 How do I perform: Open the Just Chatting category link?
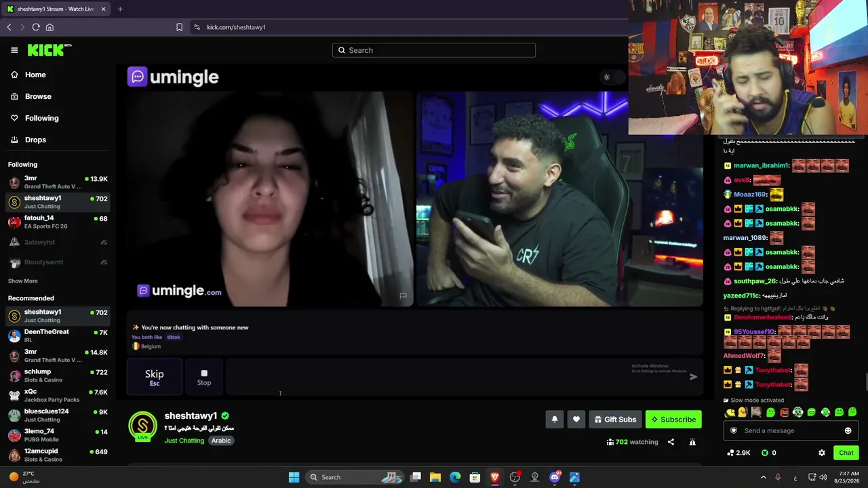[x=184, y=441]
